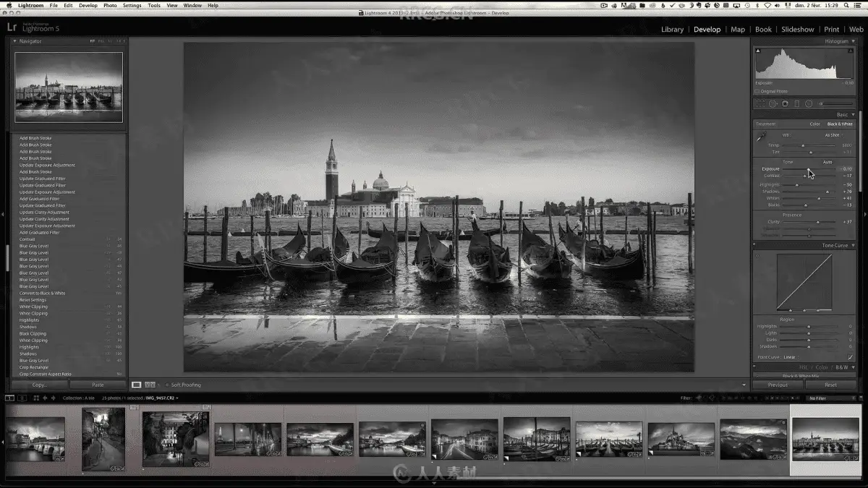
Task: Select the Radial Filter tool
Action: [809, 103]
